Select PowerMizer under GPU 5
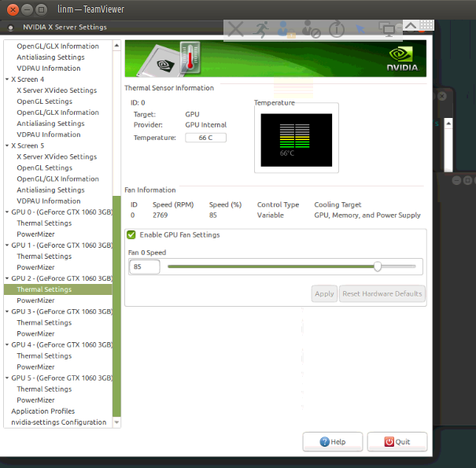 [x=36, y=400]
